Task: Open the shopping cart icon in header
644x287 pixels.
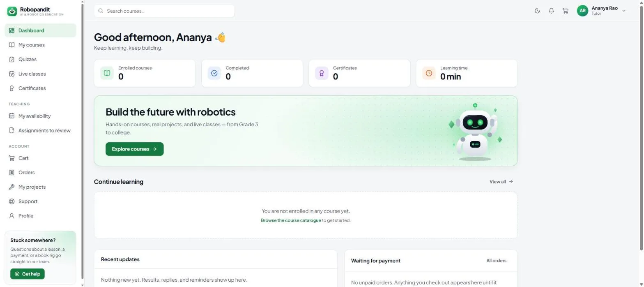Action: (566, 11)
